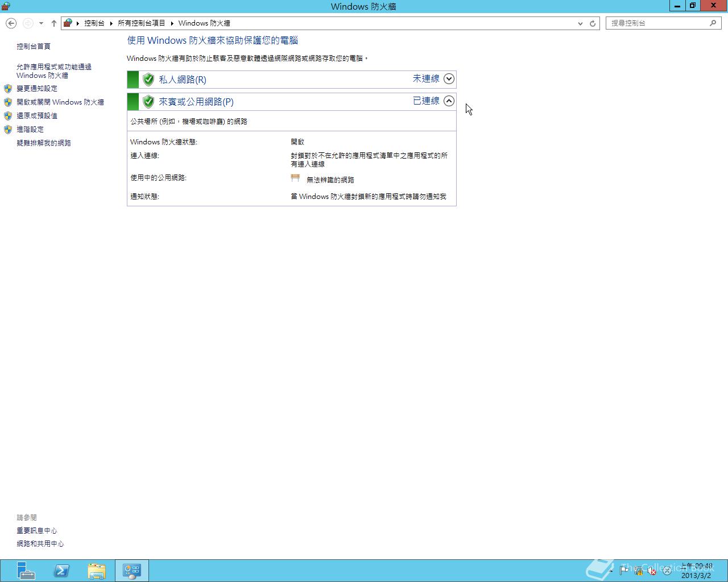728x582 pixels.
Task: Expand the breadcrumb arrow after 所有控制台項目
Action: 172,23
